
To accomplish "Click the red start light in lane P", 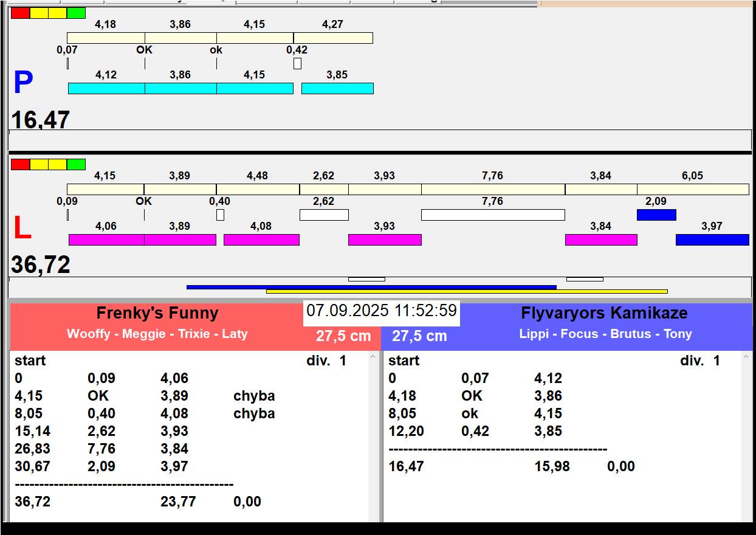I will tap(20, 13).
